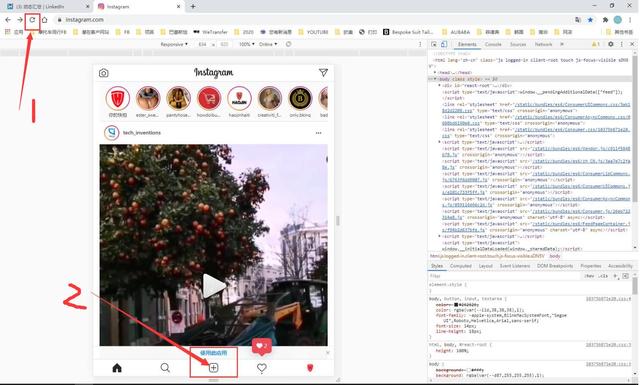Select body in the breadcrumb
The width and height of the screenshot is (640, 385).
point(555,256)
